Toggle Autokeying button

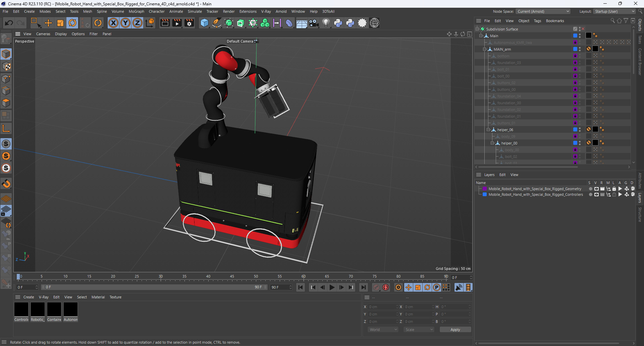(x=386, y=287)
